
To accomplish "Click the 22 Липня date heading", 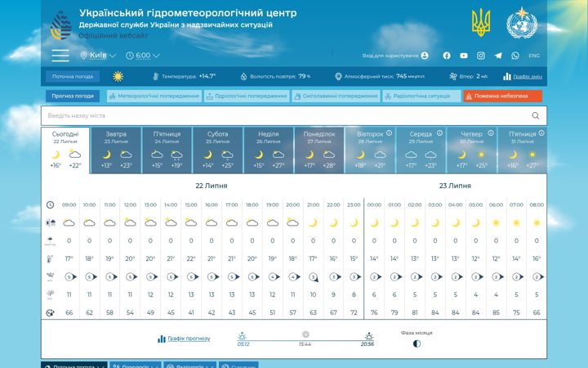I will point(212,186).
